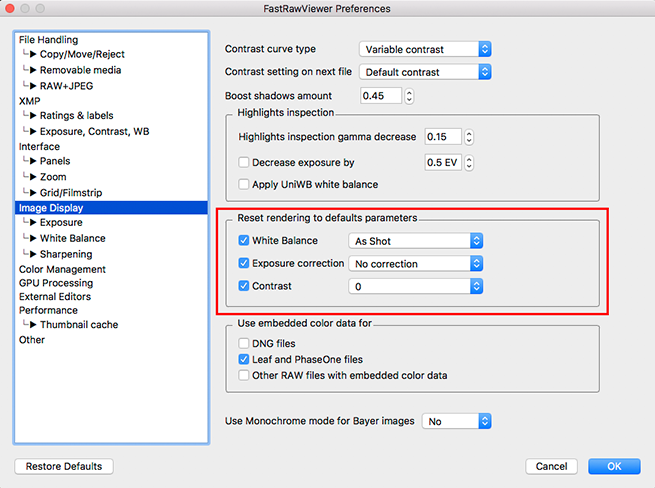The width and height of the screenshot is (655, 488).
Task: Click the Restore Defaults button
Action: pos(64,466)
